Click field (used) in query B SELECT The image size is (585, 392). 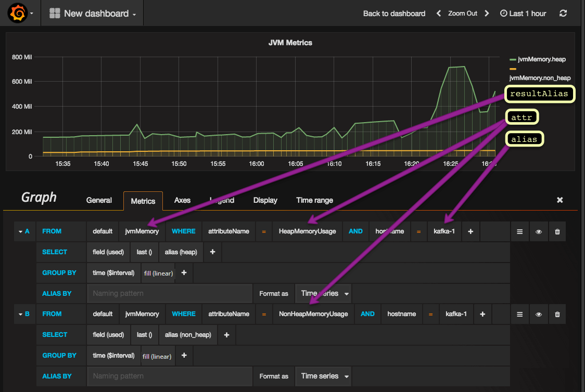coord(108,335)
